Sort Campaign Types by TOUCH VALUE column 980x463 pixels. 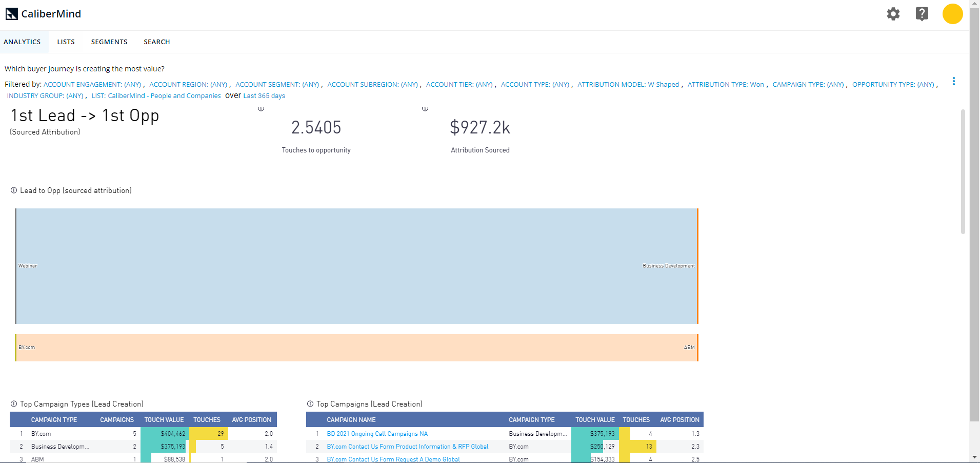[164, 420]
